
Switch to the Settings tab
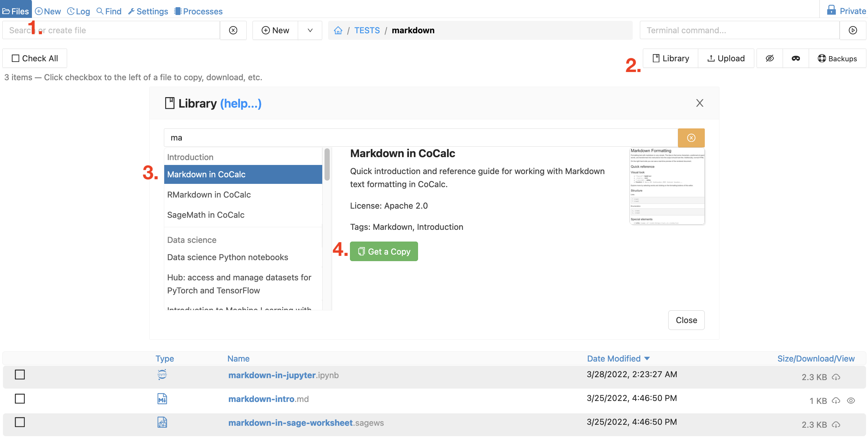(148, 11)
